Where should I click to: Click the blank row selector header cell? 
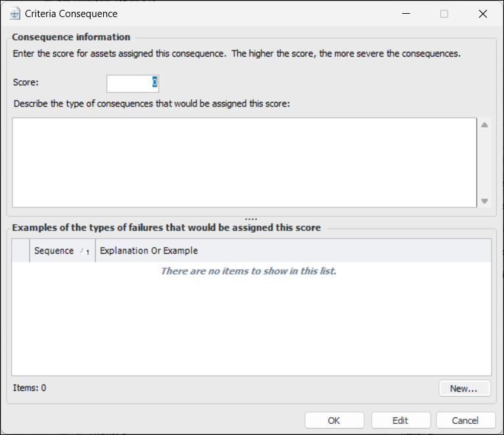(x=21, y=250)
